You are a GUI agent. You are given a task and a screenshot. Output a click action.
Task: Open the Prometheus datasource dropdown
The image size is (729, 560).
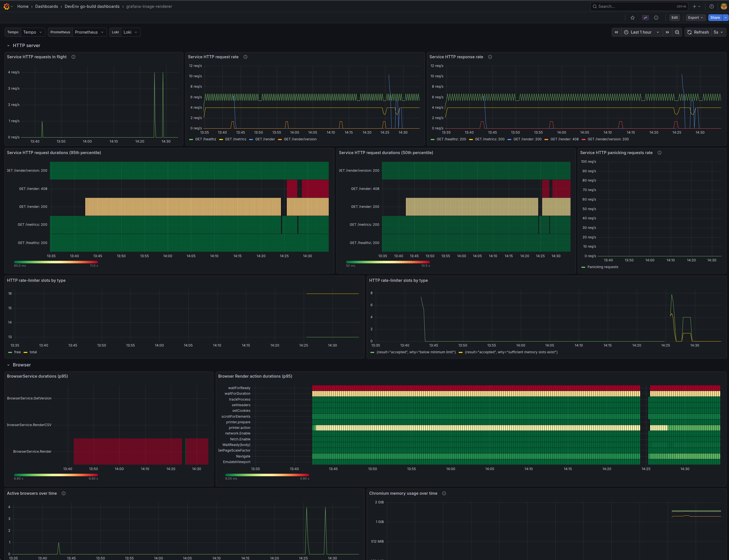(x=89, y=32)
